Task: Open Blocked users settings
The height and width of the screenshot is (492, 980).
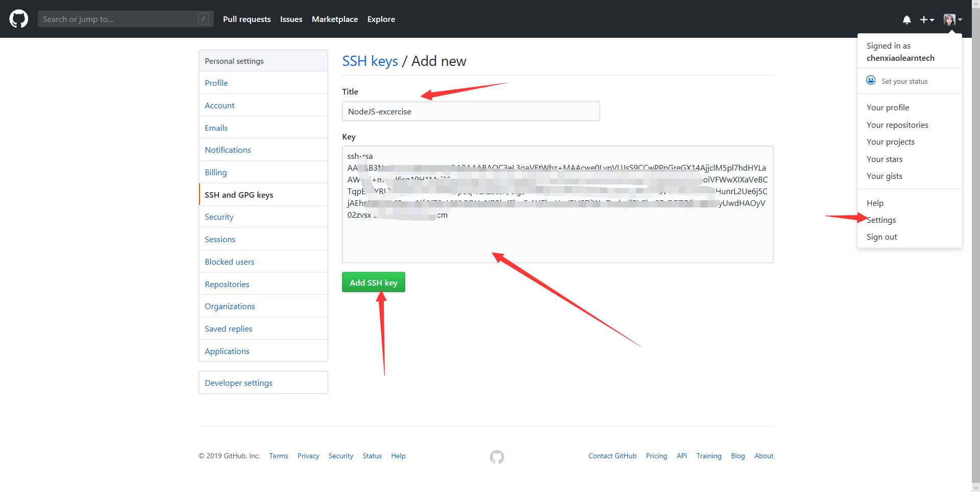Action: click(x=263, y=262)
